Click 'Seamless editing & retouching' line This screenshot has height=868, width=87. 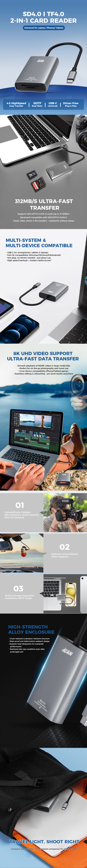pyautogui.click(x=43, y=374)
